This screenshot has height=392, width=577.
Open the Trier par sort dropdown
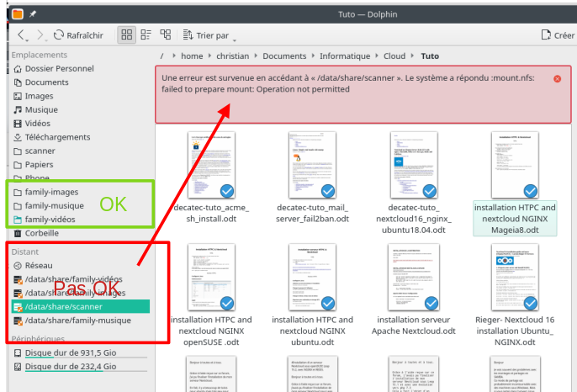click(209, 35)
